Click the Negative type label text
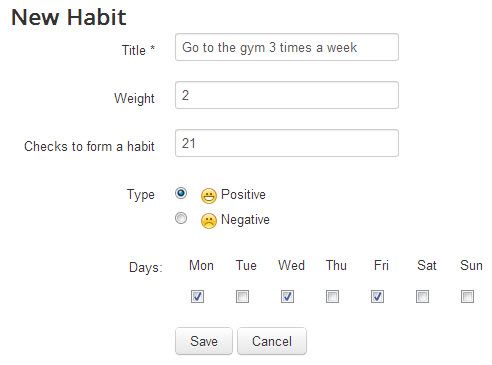 tap(245, 220)
